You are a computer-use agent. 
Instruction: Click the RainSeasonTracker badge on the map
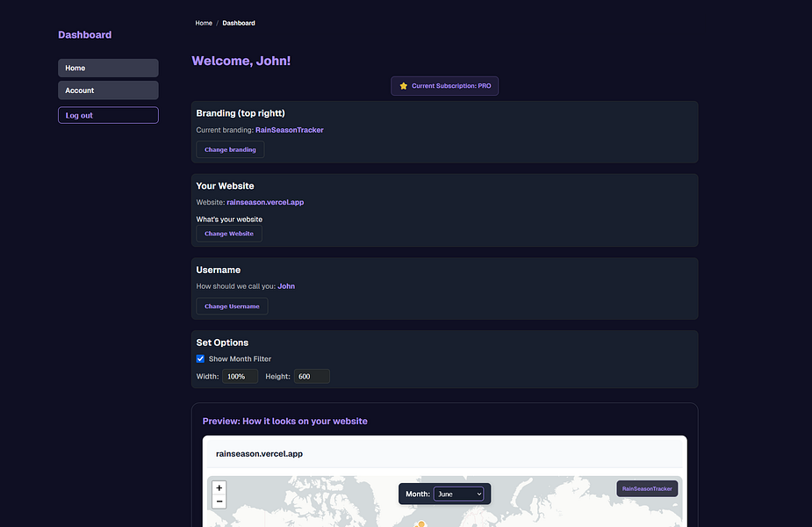pos(646,488)
